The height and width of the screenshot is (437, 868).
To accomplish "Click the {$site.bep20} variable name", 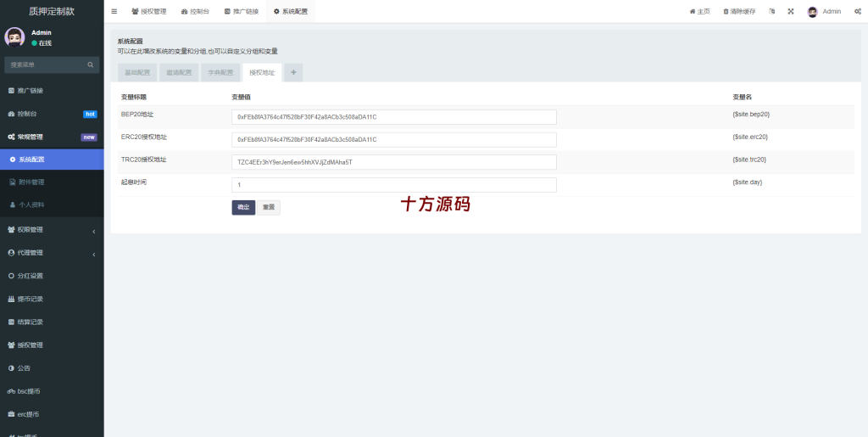I will pos(751,114).
